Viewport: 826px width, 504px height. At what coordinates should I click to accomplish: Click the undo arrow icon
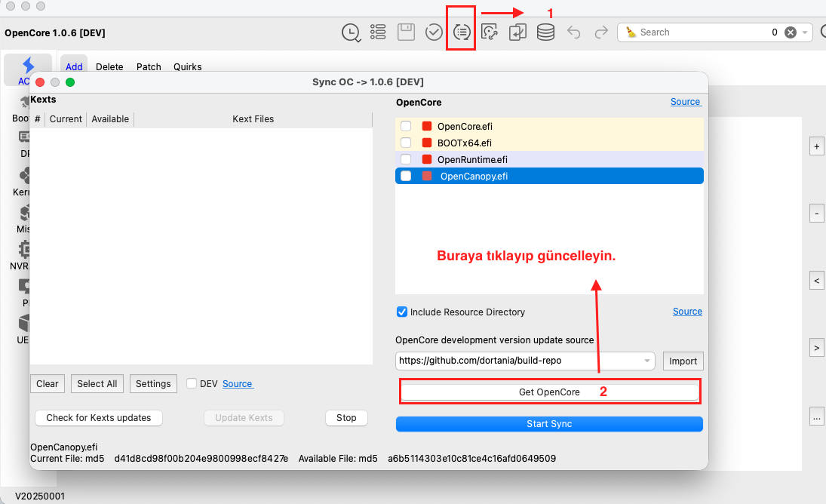(574, 32)
